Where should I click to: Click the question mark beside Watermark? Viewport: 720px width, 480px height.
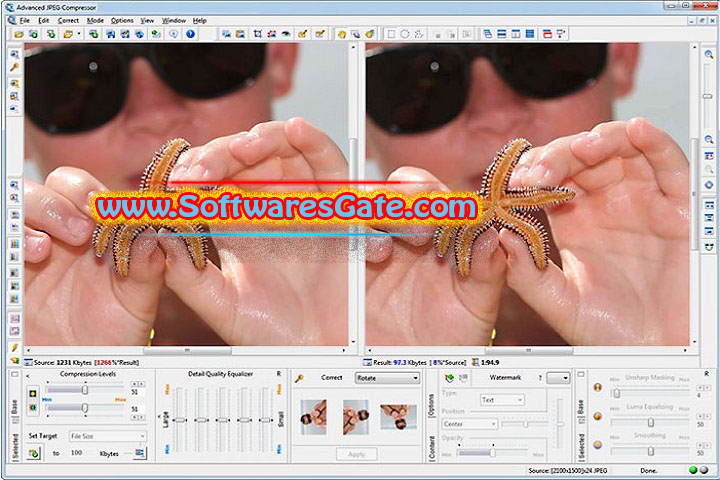tap(540, 378)
